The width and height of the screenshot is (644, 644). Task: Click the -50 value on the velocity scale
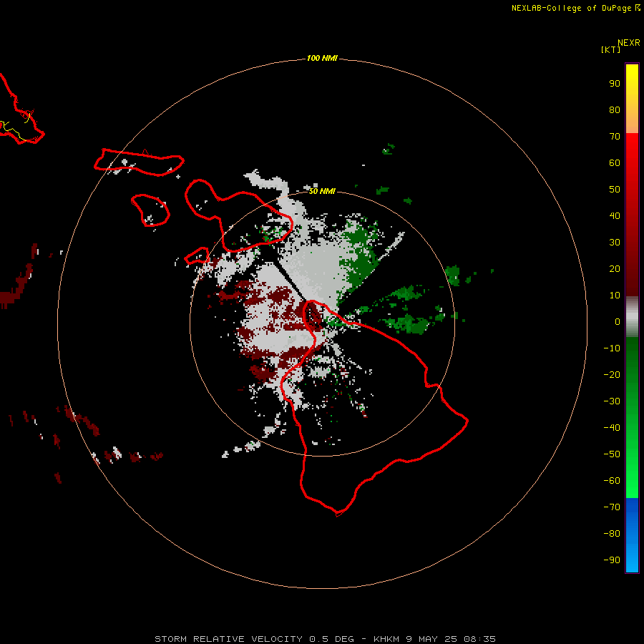coord(612,454)
